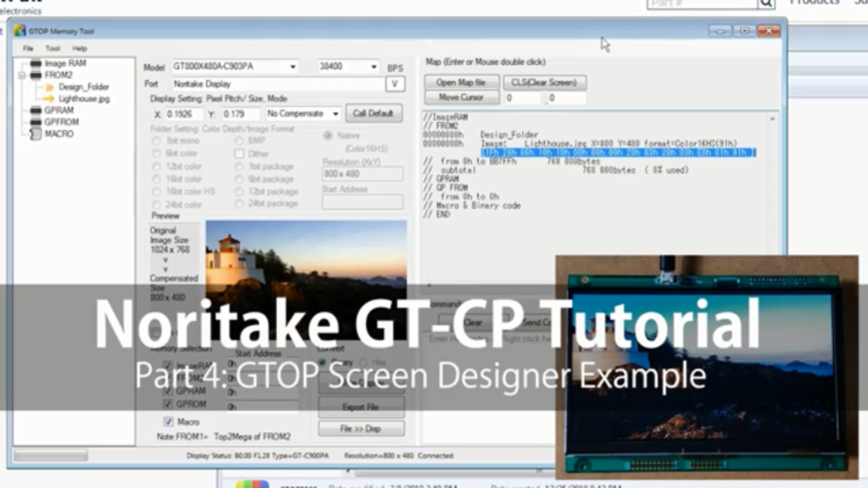Select the 6bit package radio button
Image resolution: width=868 pixels, height=488 pixels.
tap(239, 179)
